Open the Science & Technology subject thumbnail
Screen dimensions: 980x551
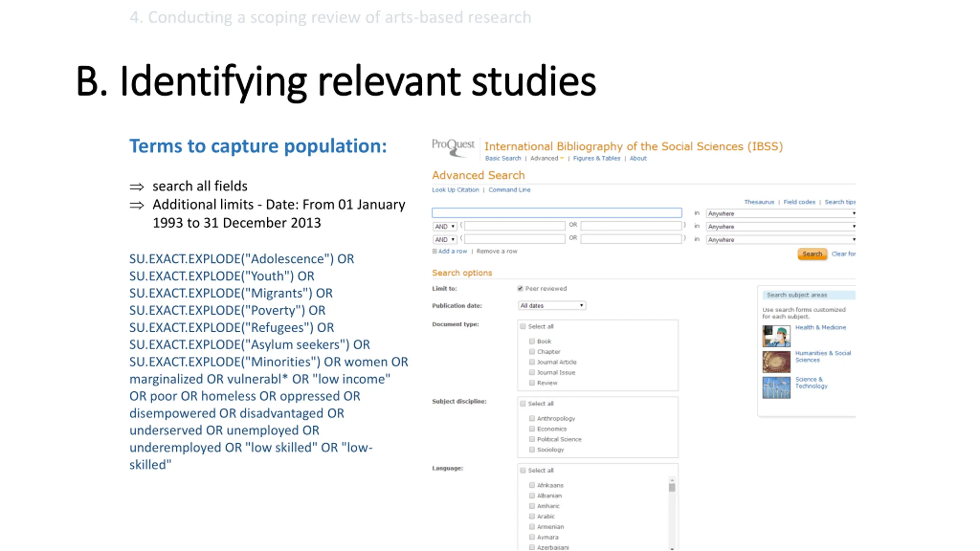coord(776,388)
